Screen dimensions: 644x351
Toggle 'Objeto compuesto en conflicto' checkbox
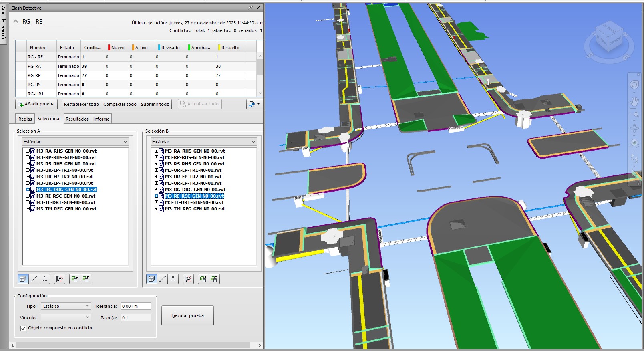(x=23, y=328)
